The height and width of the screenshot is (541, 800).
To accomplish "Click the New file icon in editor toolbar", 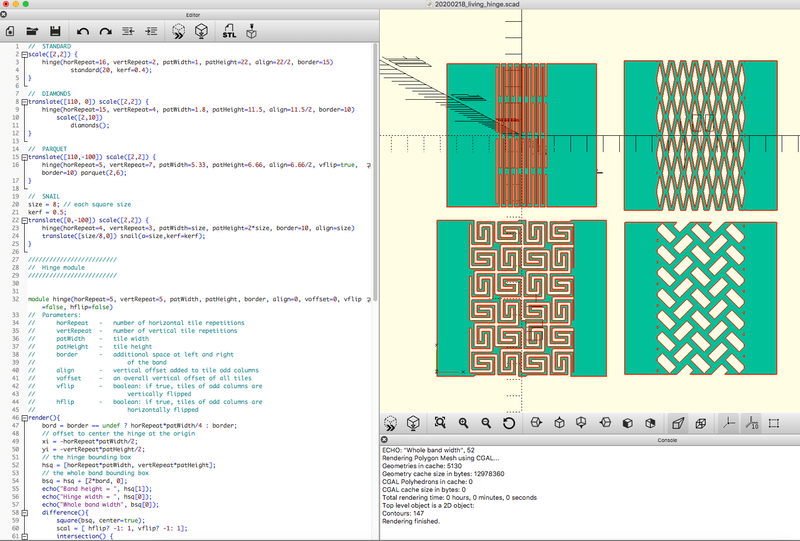I will 11,32.
